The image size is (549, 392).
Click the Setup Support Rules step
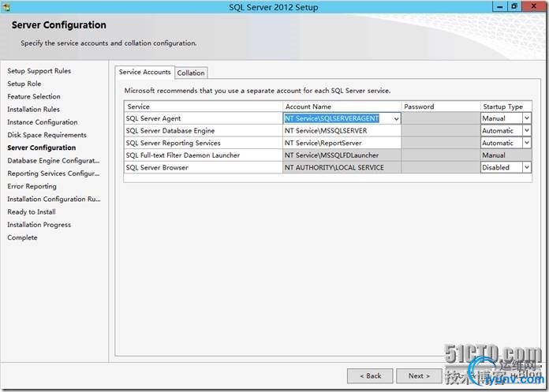[x=39, y=71]
